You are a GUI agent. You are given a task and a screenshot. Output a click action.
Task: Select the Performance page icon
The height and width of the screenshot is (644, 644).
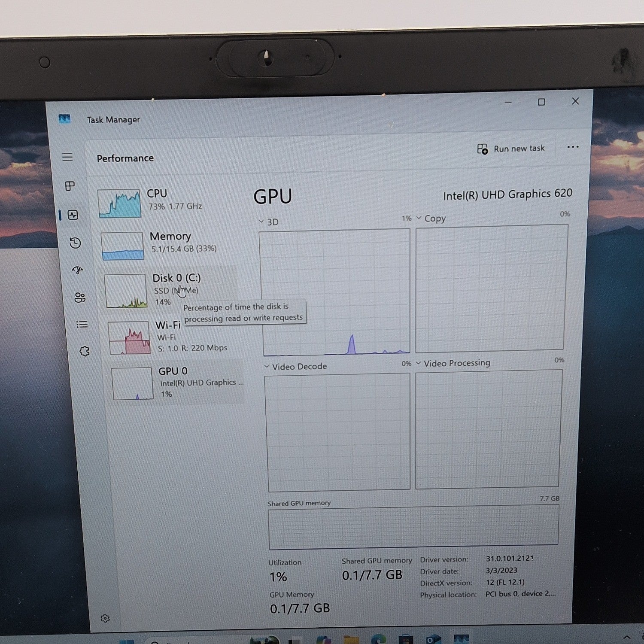(73, 215)
